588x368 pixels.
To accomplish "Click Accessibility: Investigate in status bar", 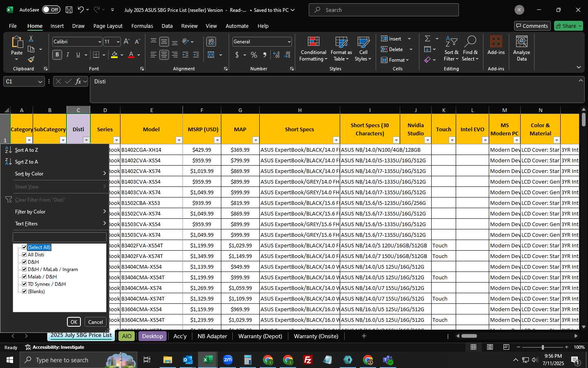I will (x=55, y=347).
